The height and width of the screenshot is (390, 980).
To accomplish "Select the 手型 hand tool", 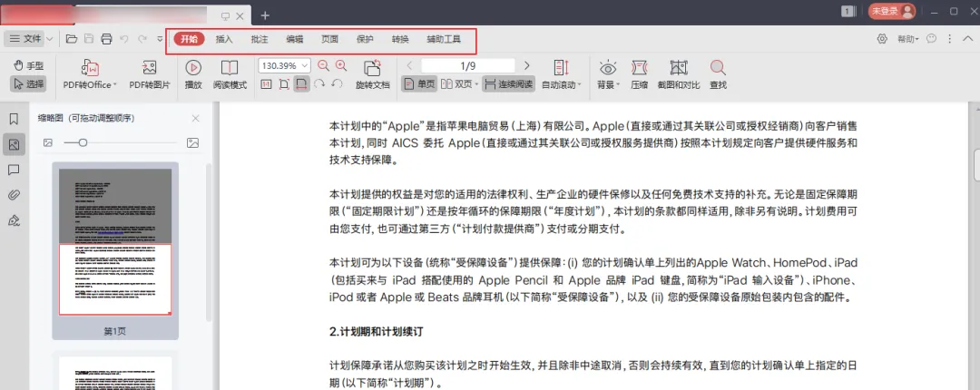I will [x=28, y=65].
